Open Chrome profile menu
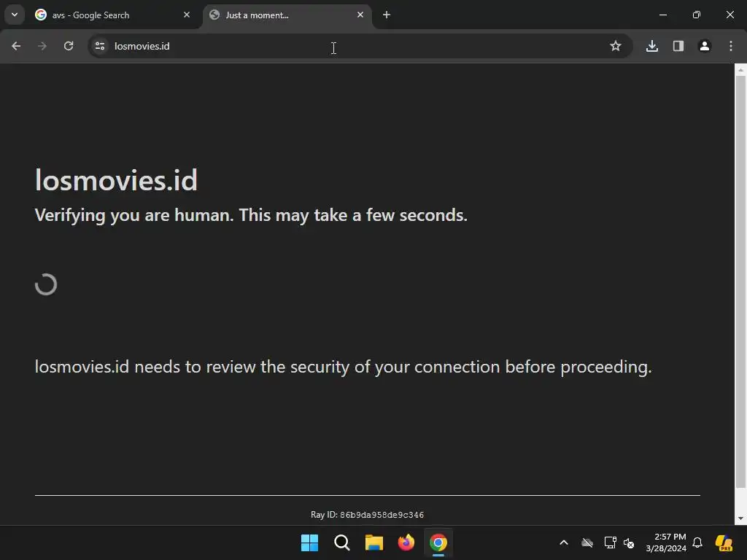This screenshot has width=747, height=560. [x=704, y=46]
